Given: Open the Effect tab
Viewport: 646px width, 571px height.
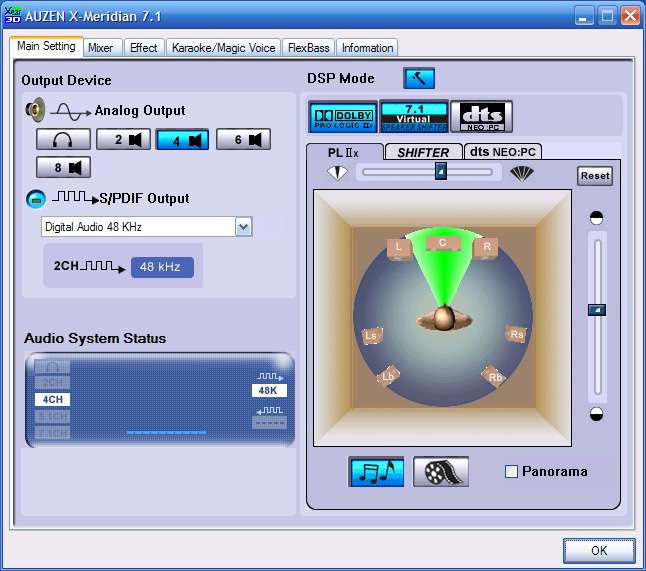Looking at the screenshot, I should pos(143,48).
